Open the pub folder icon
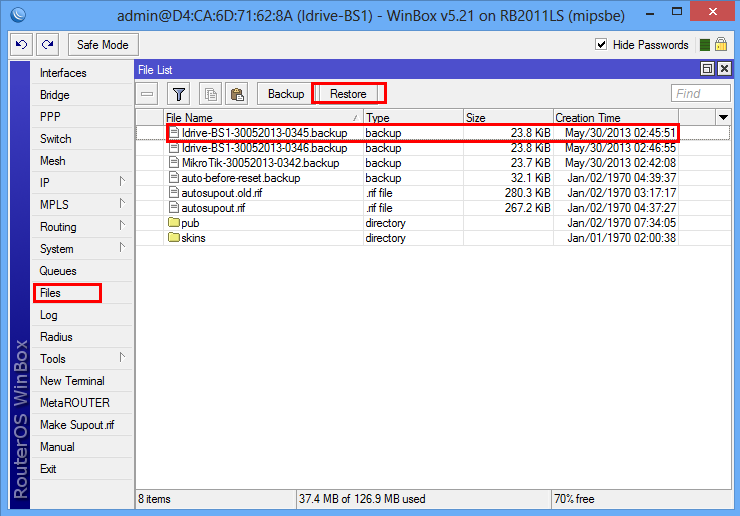 (174, 222)
